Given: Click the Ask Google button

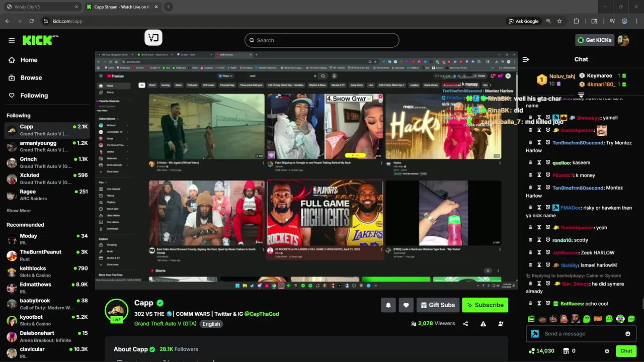Looking at the screenshot, I should [x=523, y=21].
